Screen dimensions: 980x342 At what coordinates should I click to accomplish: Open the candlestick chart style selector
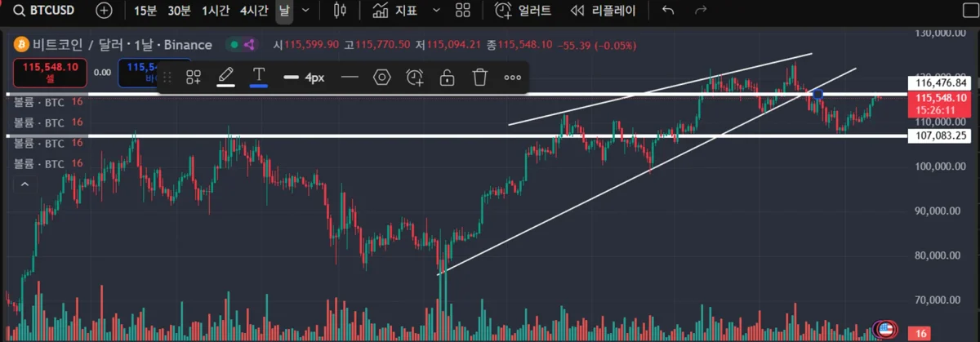click(x=341, y=11)
